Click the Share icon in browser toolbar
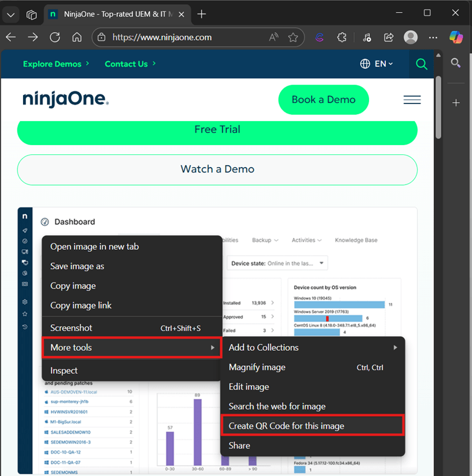The height and width of the screenshot is (476, 472). 388,37
